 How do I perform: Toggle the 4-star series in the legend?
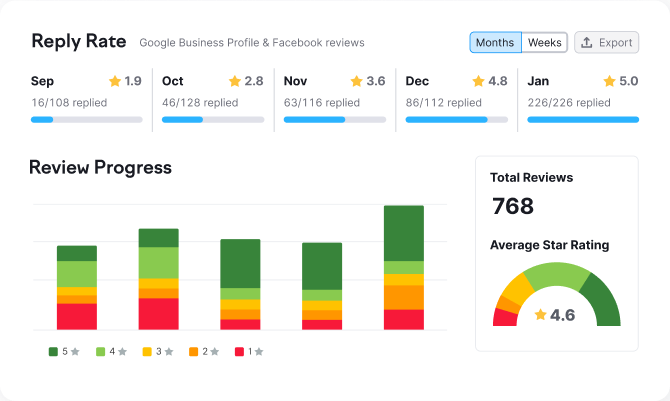click(106, 351)
